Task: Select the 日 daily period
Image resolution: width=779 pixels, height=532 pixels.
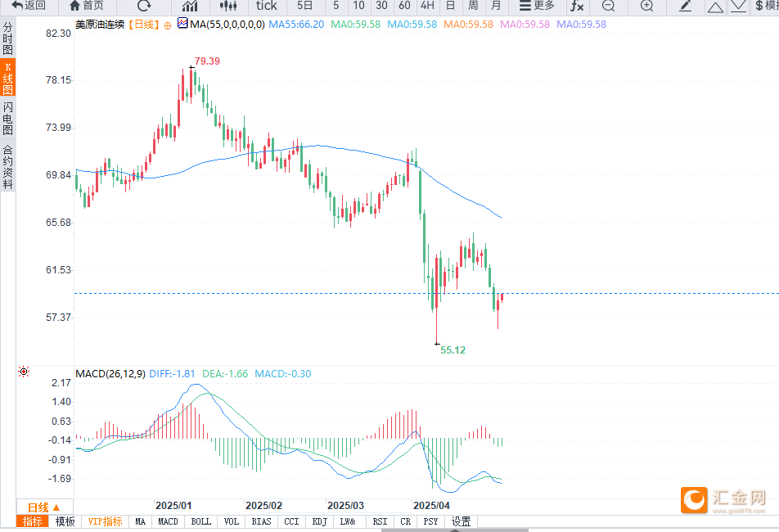Action: click(450, 6)
